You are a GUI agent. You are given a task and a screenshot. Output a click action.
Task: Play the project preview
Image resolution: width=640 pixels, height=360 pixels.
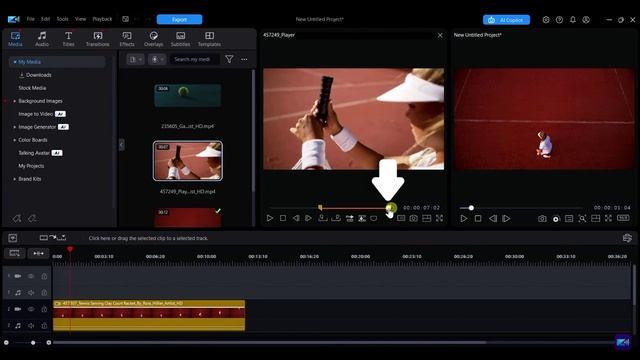(x=464, y=219)
